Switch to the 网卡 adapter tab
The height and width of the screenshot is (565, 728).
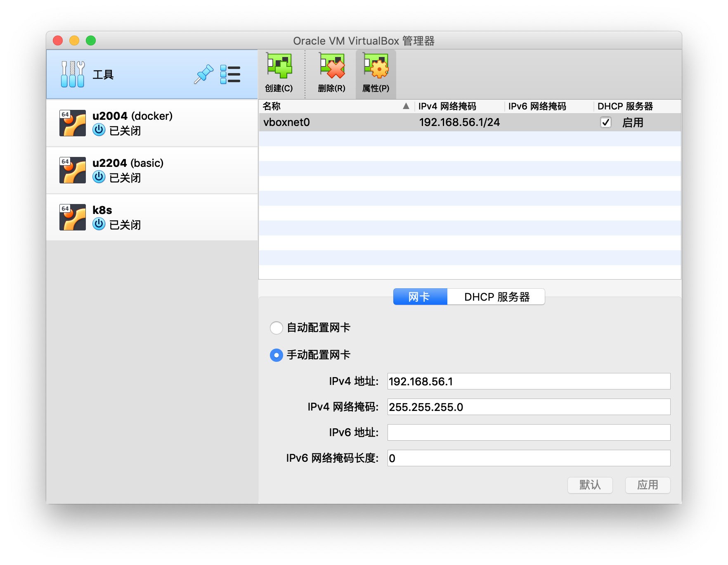tap(420, 297)
